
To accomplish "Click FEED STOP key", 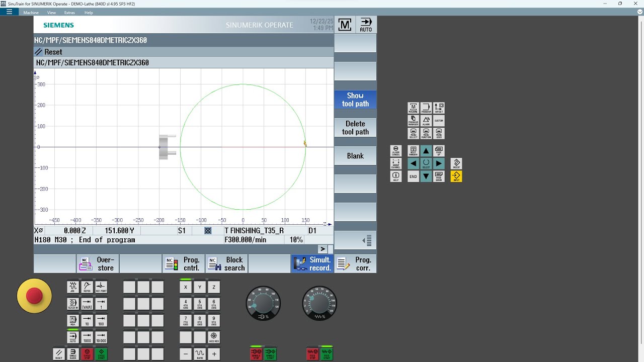I will click(312, 354).
